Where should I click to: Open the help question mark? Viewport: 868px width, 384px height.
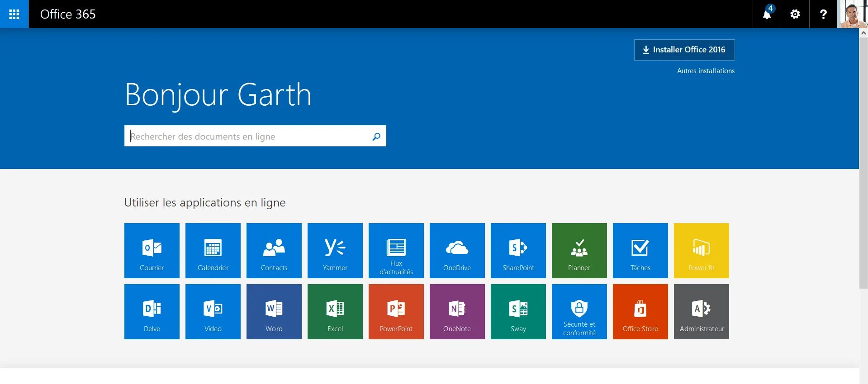(x=823, y=14)
